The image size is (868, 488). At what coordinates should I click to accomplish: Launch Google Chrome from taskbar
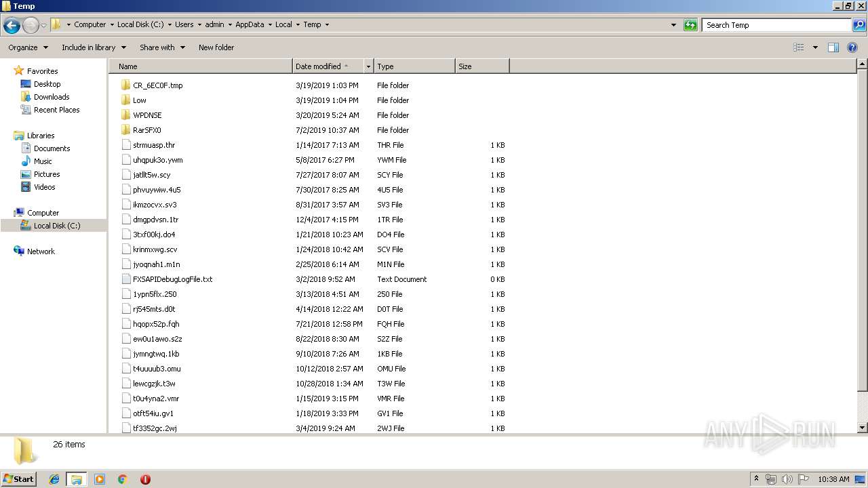point(123,479)
